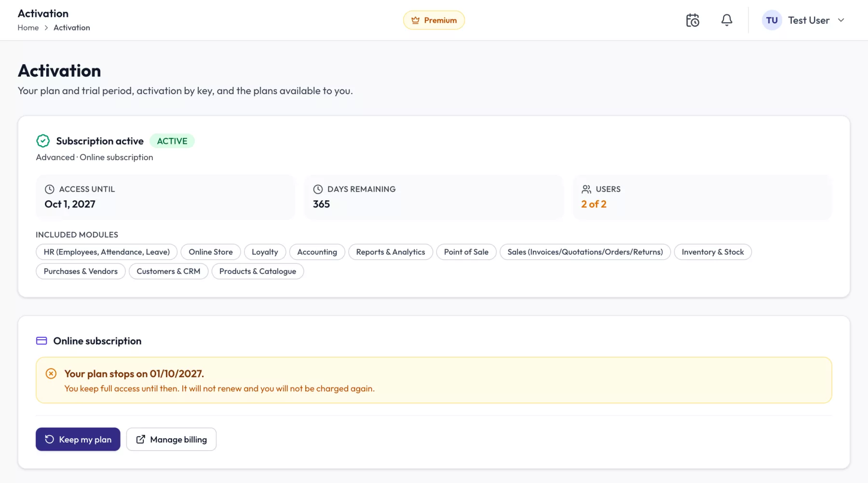Click 'Your plan stops on 01/10/2027.' notice
The height and width of the screenshot is (483, 868).
point(134,373)
